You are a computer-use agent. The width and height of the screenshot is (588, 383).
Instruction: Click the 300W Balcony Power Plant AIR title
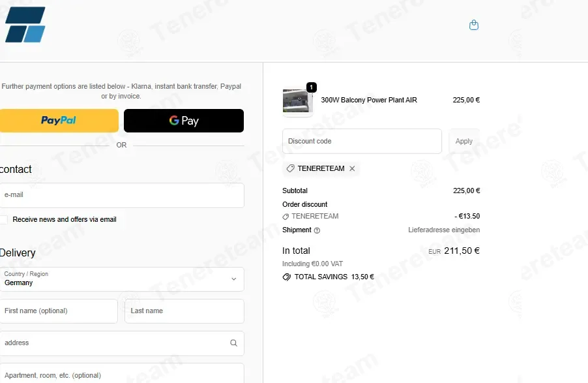(369, 100)
